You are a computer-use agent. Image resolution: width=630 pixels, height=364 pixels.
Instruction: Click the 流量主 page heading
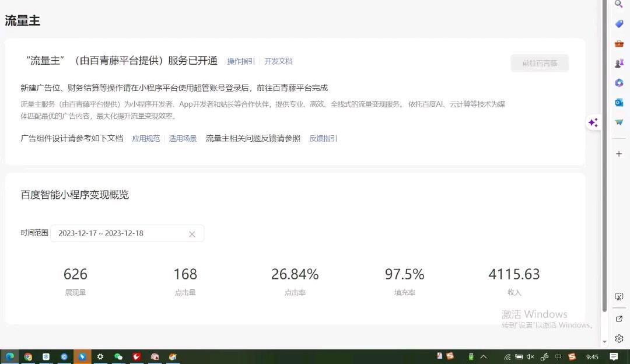point(23,20)
